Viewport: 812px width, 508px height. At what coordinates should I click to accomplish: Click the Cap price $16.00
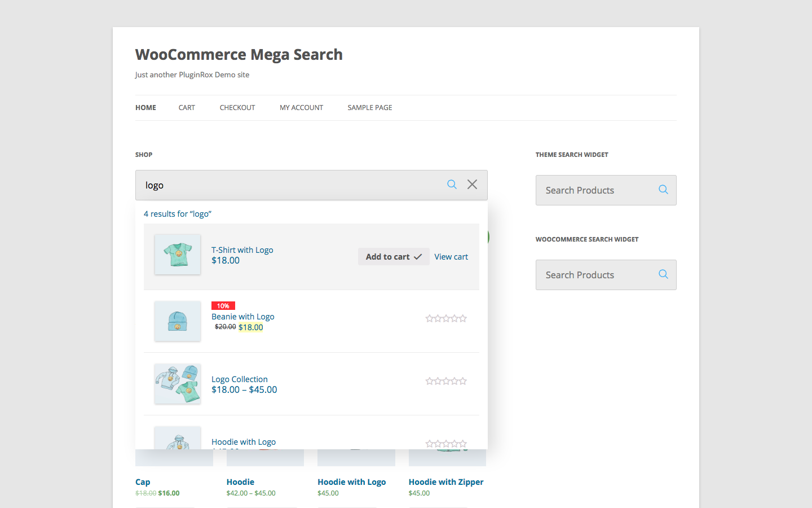(x=169, y=493)
